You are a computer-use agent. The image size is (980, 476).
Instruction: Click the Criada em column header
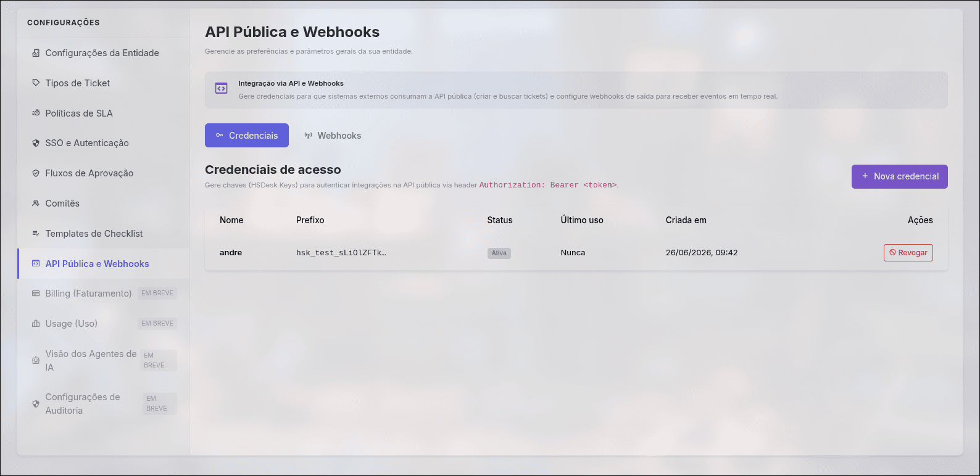pyautogui.click(x=686, y=220)
